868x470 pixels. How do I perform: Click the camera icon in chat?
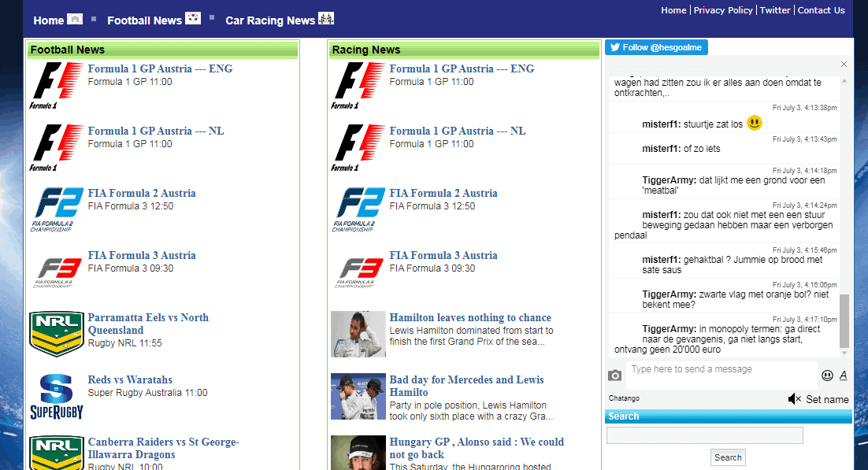pos(615,376)
